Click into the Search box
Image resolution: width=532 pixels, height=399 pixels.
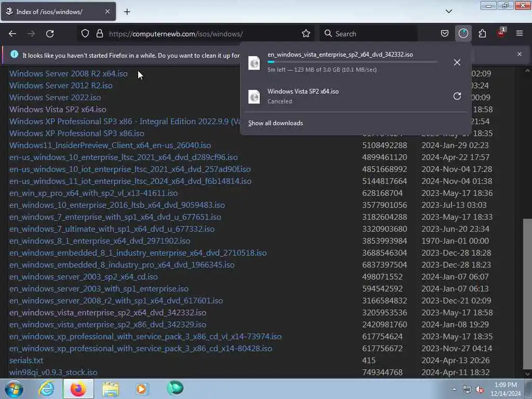[x=368, y=34]
